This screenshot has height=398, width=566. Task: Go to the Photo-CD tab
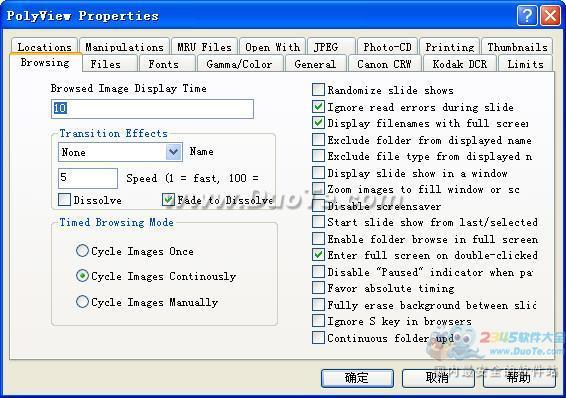click(387, 47)
